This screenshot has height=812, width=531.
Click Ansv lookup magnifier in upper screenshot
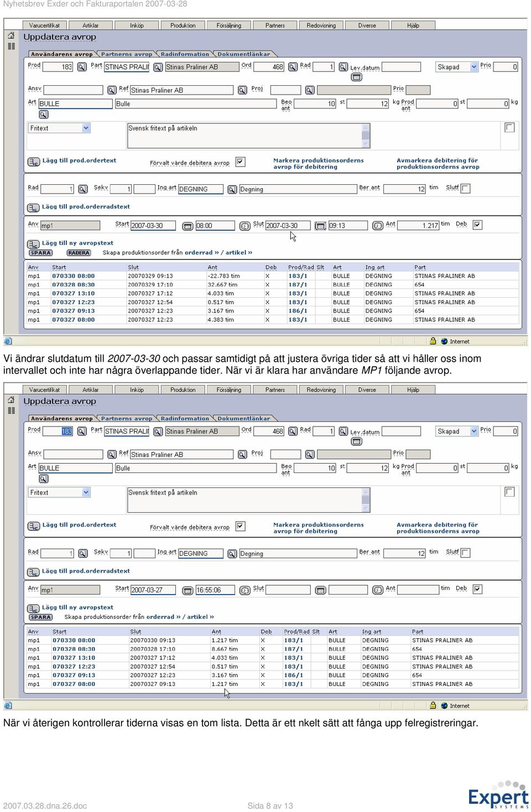coord(111,90)
